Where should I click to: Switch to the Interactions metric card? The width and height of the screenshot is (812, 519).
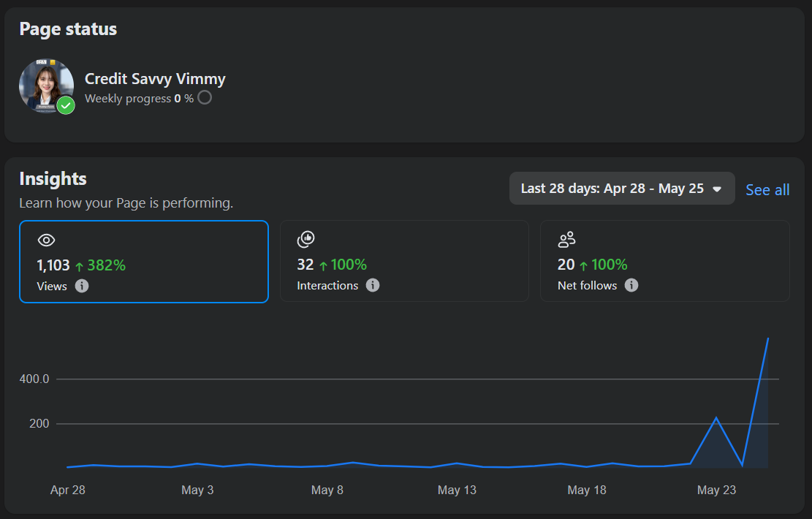coord(404,261)
